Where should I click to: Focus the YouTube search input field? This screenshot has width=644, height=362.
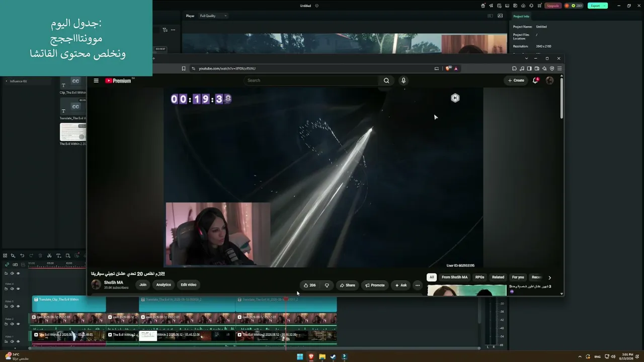[311, 80]
